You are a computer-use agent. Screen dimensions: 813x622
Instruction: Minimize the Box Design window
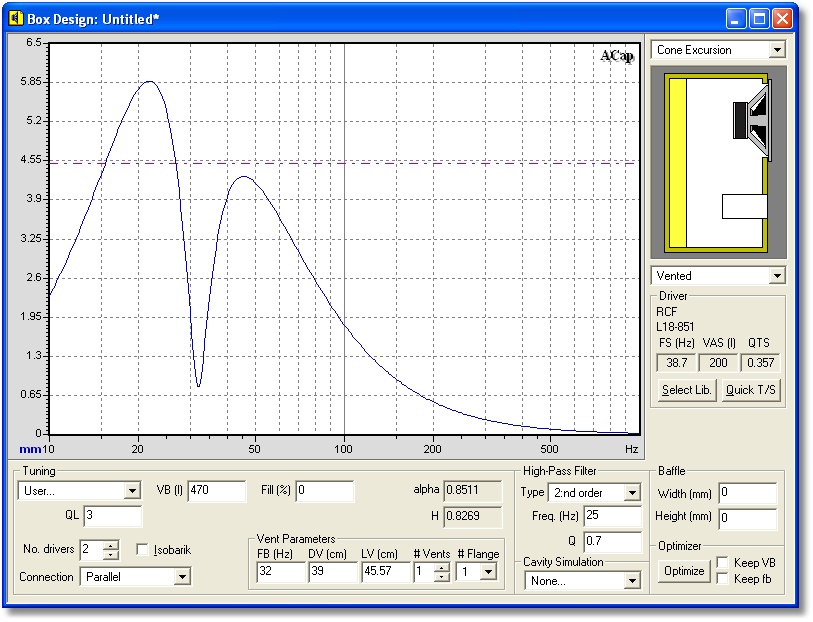point(735,19)
